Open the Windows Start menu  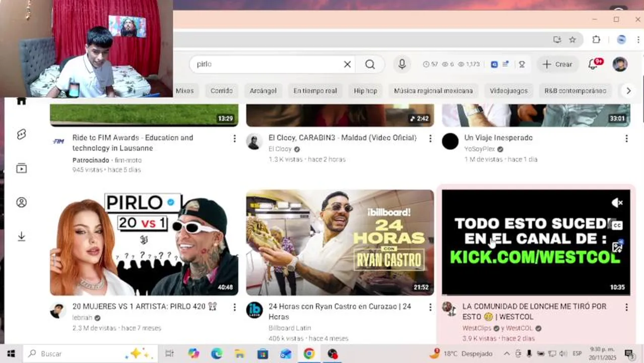11,354
